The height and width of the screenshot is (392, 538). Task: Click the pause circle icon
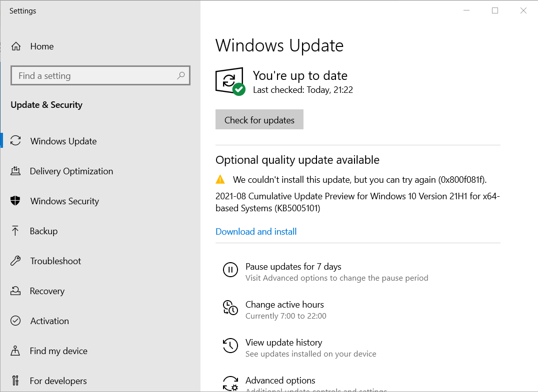coord(230,269)
